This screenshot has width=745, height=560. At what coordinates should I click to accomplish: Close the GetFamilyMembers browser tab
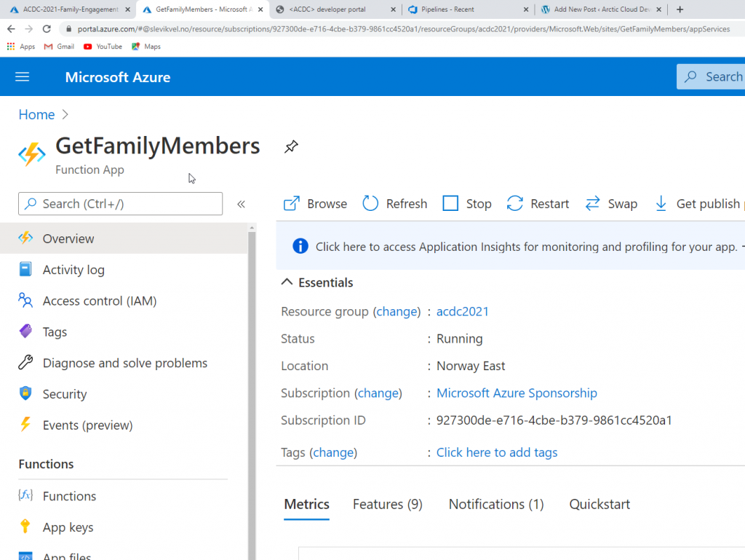(260, 9)
